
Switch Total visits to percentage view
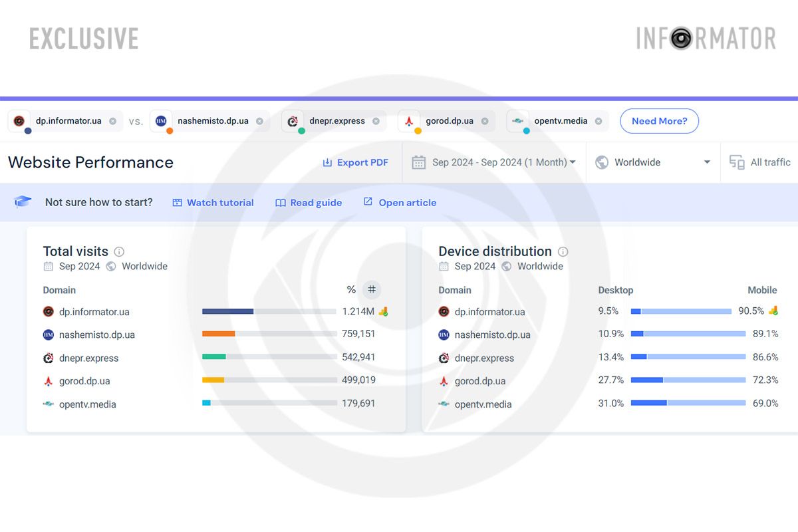pos(350,289)
